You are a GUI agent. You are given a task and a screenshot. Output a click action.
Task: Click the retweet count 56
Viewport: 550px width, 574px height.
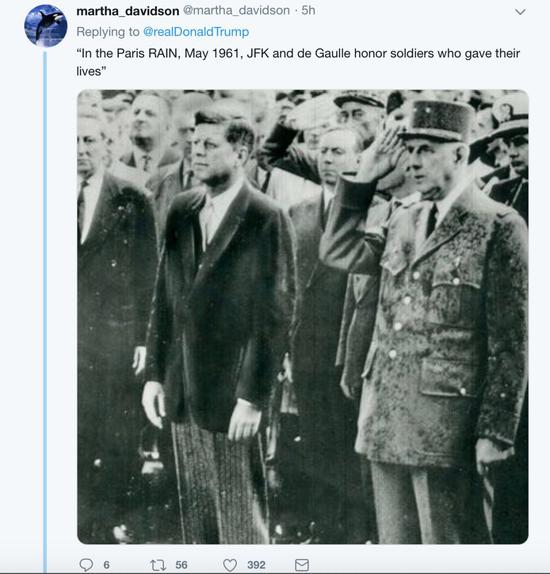point(181,565)
